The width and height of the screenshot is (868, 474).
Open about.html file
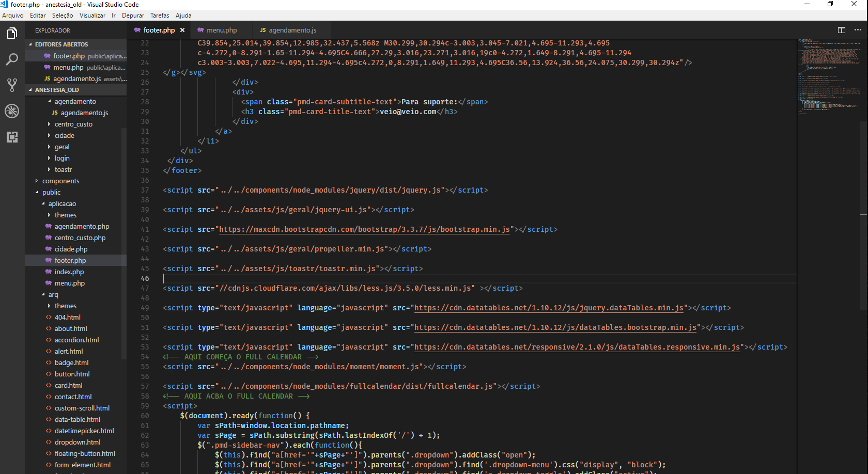[x=75, y=329]
